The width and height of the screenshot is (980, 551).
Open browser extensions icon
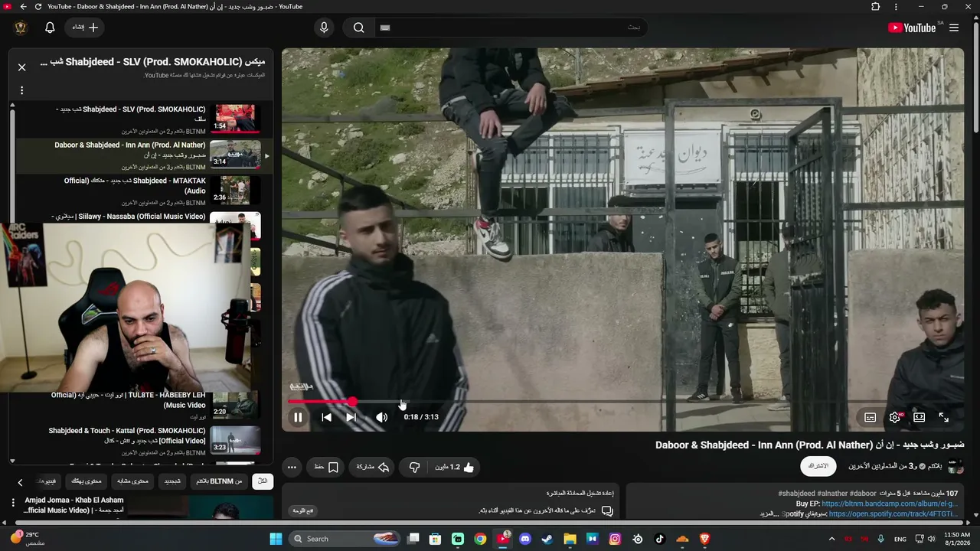pos(876,7)
